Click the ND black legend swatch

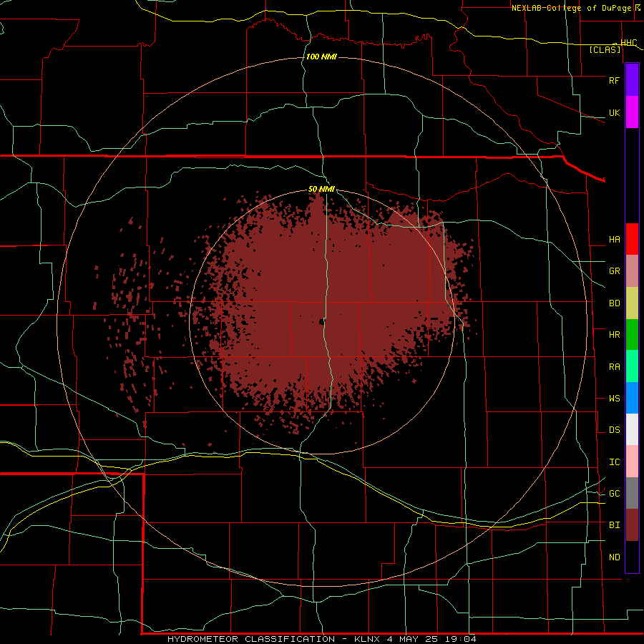(x=632, y=557)
